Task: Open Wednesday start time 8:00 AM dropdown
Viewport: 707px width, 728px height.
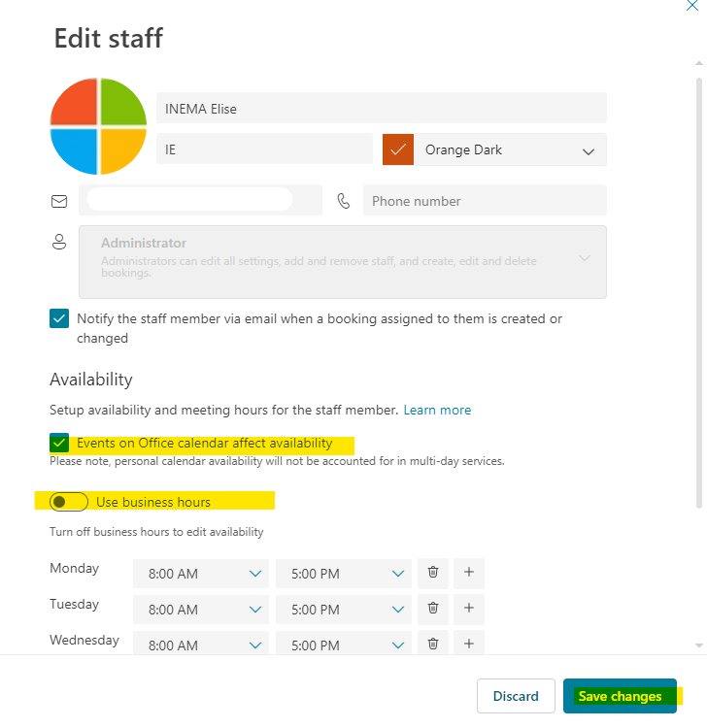Action: [x=201, y=644]
